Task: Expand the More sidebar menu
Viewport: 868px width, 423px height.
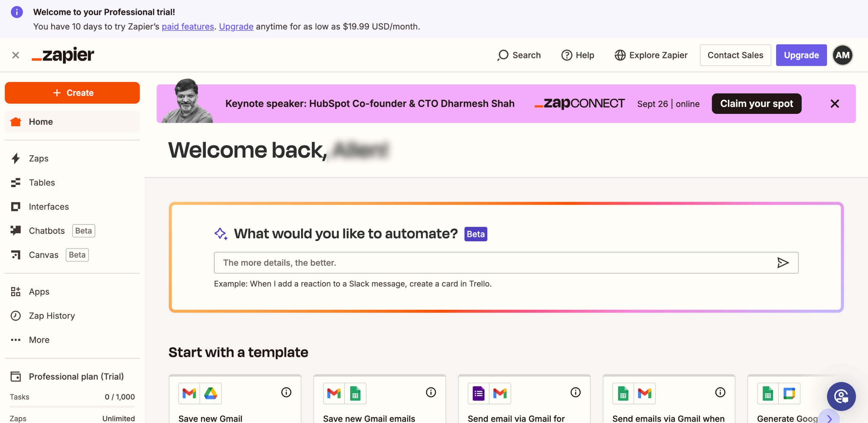Action: (39, 340)
